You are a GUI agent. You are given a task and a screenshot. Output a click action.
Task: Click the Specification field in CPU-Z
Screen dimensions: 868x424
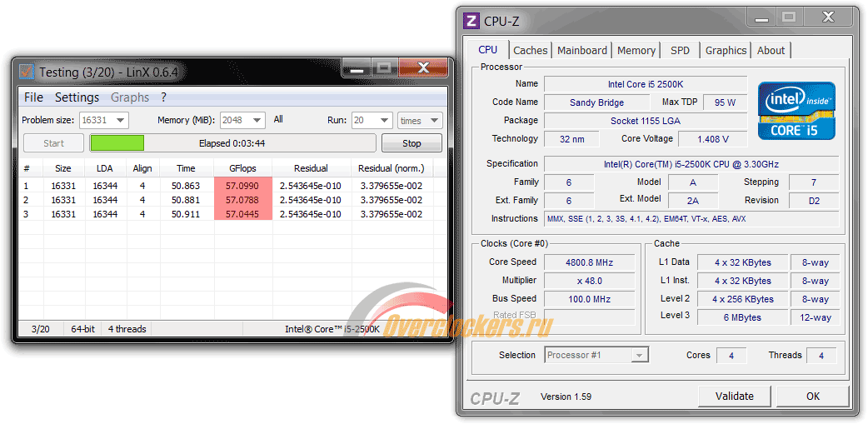[691, 164]
